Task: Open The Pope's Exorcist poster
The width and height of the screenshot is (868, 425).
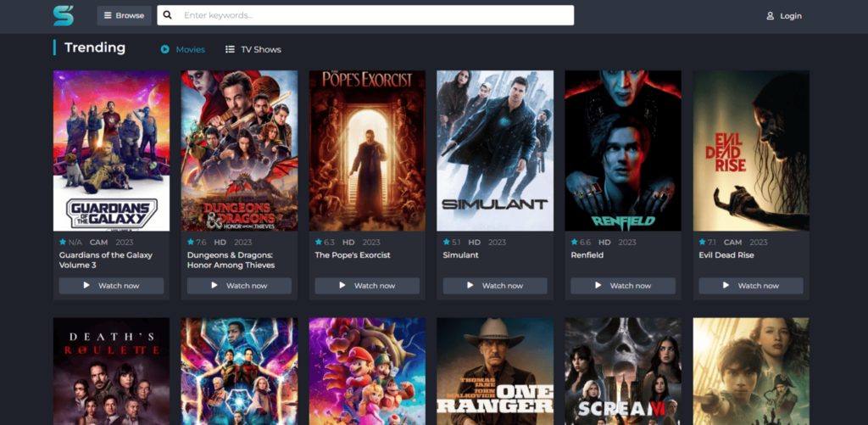Action: [367, 151]
